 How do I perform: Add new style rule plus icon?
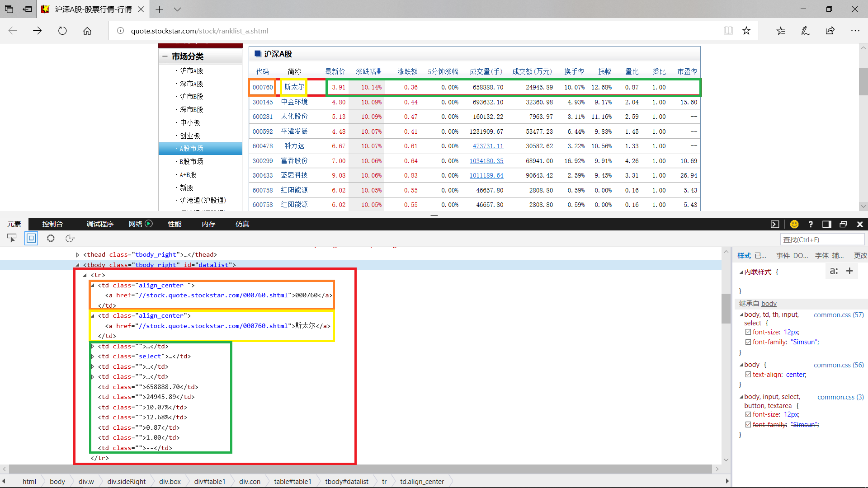(849, 271)
